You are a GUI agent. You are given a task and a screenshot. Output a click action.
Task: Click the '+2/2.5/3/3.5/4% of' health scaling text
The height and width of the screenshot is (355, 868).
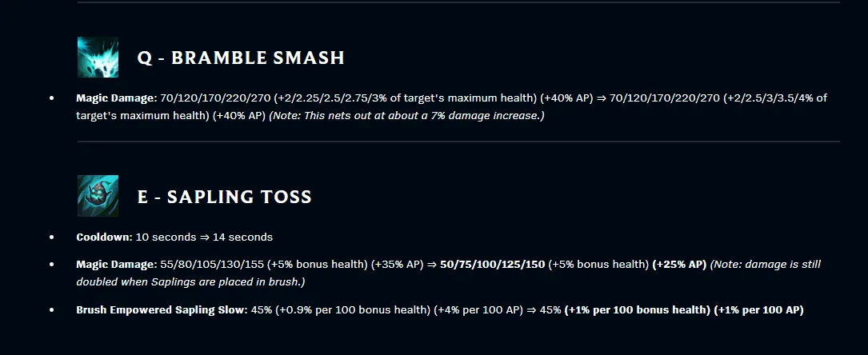775,98
